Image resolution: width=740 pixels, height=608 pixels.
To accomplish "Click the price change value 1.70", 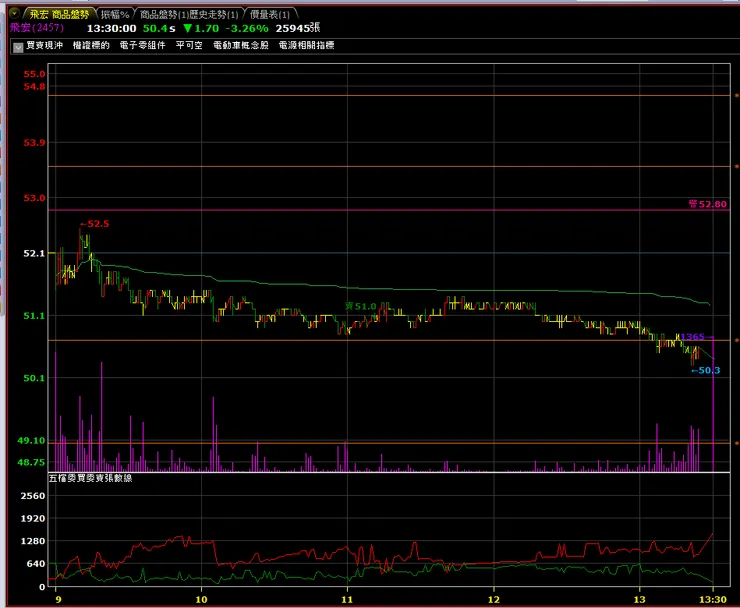I will coord(207,28).
